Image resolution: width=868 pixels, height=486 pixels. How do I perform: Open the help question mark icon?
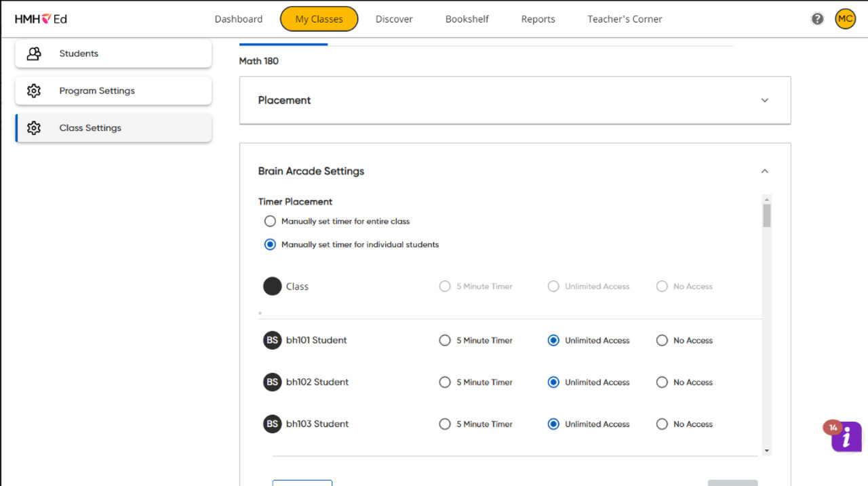[x=818, y=19]
